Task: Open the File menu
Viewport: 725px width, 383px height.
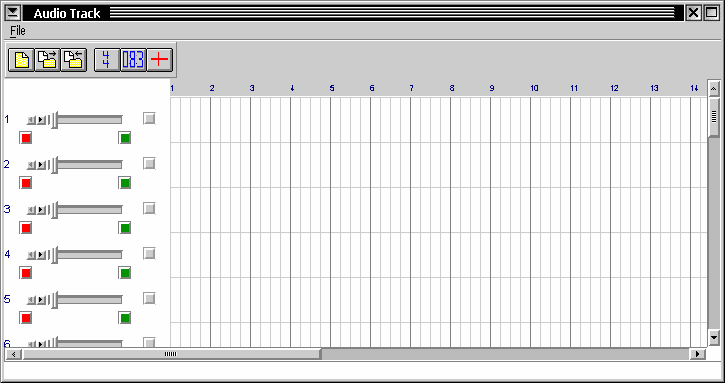Action: [x=18, y=31]
